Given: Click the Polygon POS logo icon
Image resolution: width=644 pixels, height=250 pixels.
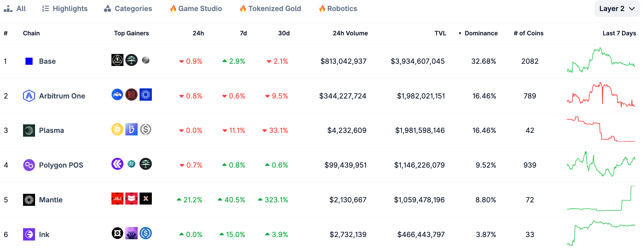Looking at the screenshot, I should coord(29,165).
